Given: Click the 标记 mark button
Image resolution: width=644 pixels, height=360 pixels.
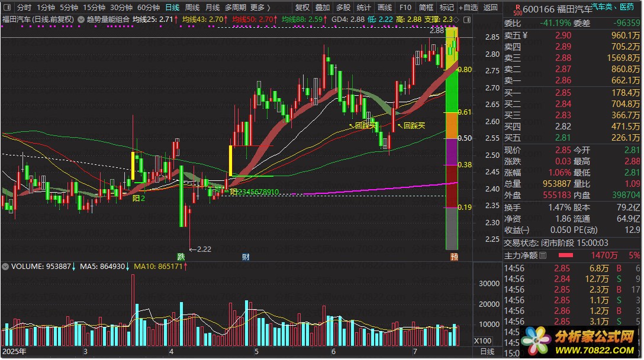Looking at the screenshot, I should point(447,7).
